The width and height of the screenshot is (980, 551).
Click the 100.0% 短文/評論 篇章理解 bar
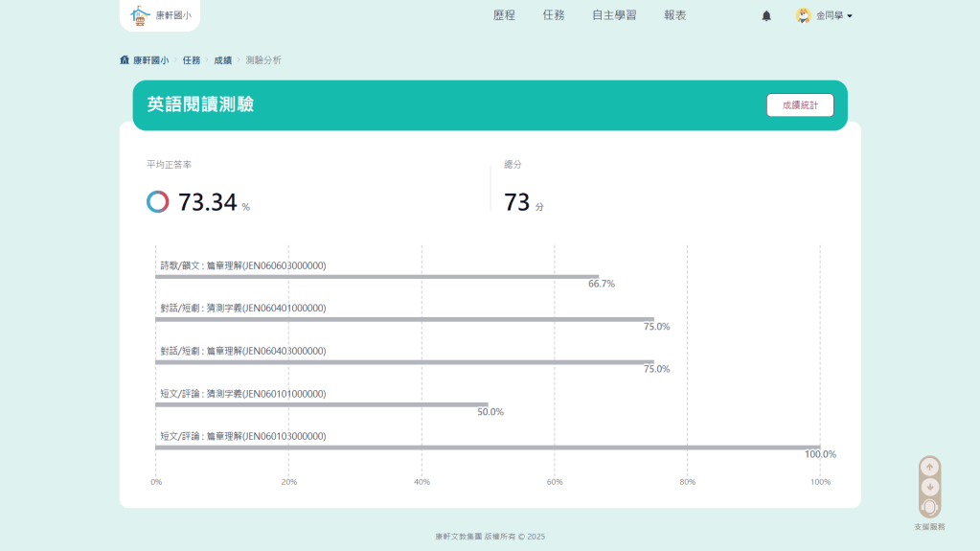coord(488,447)
